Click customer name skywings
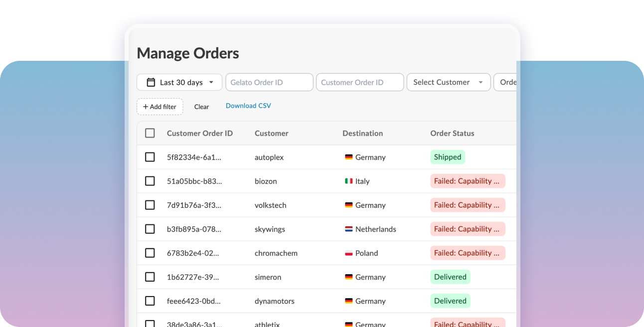Viewport: 644px width, 327px height. 270,229
